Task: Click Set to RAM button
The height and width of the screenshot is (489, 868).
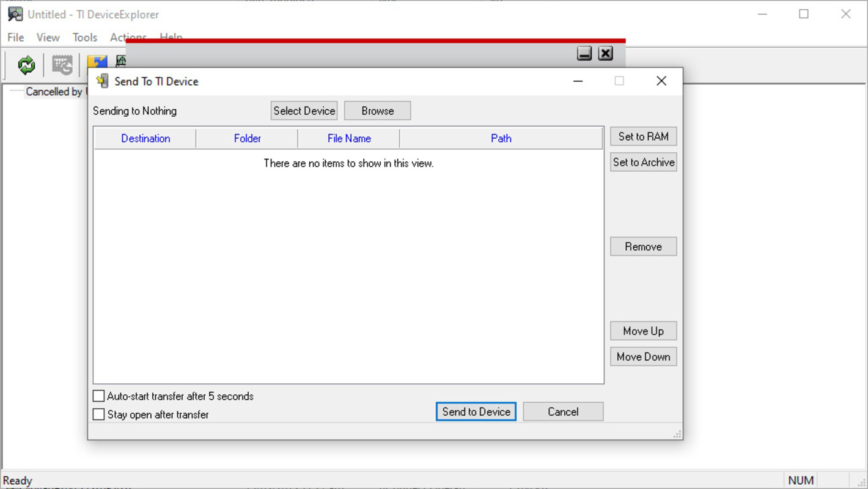Action: point(644,136)
